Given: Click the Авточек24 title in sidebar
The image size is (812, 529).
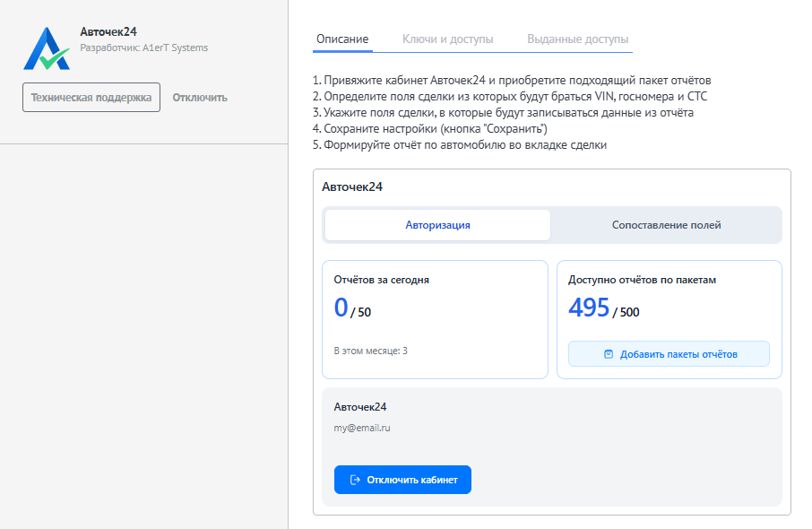Looking at the screenshot, I should [x=108, y=31].
